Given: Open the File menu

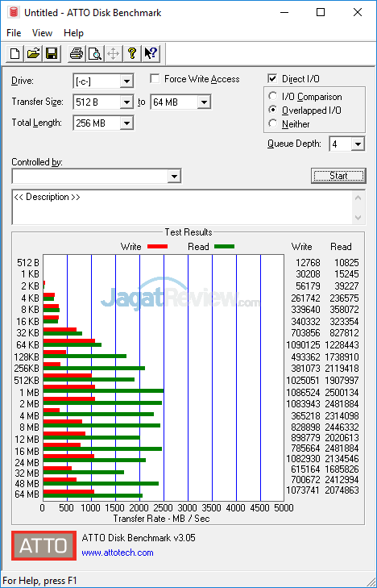Looking at the screenshot, I should coord(14,33).
